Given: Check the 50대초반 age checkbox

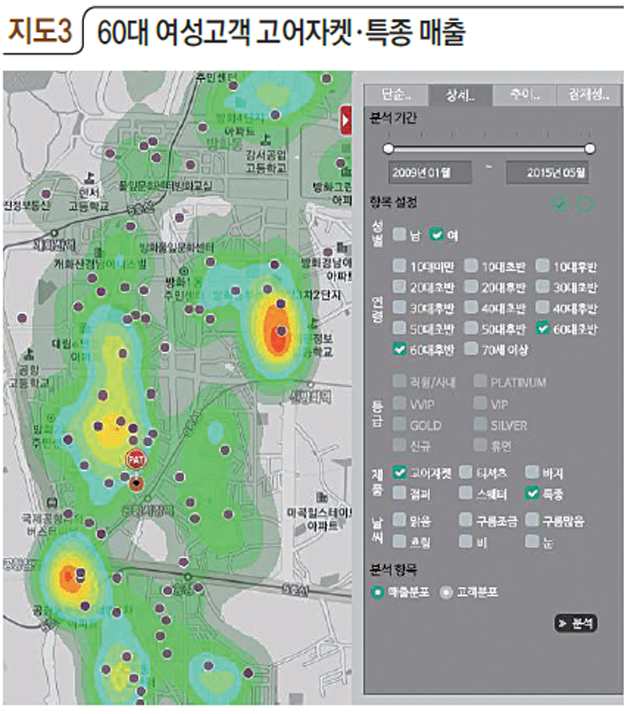Looking at the screenshot, I should [399, 328].
